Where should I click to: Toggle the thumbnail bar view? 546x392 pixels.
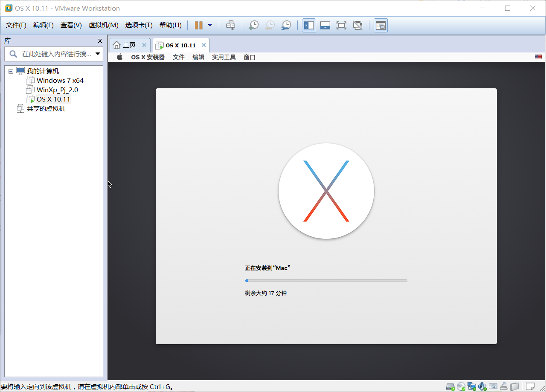pyautogui.click(x=325, y=25)
